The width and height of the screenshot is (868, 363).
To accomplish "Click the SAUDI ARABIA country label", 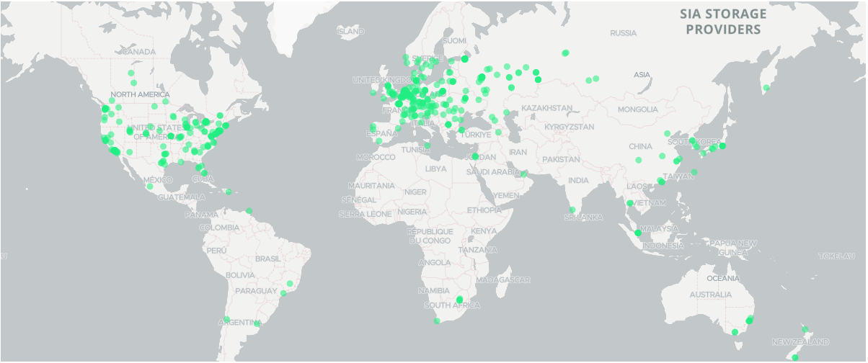I will point(493,172).
